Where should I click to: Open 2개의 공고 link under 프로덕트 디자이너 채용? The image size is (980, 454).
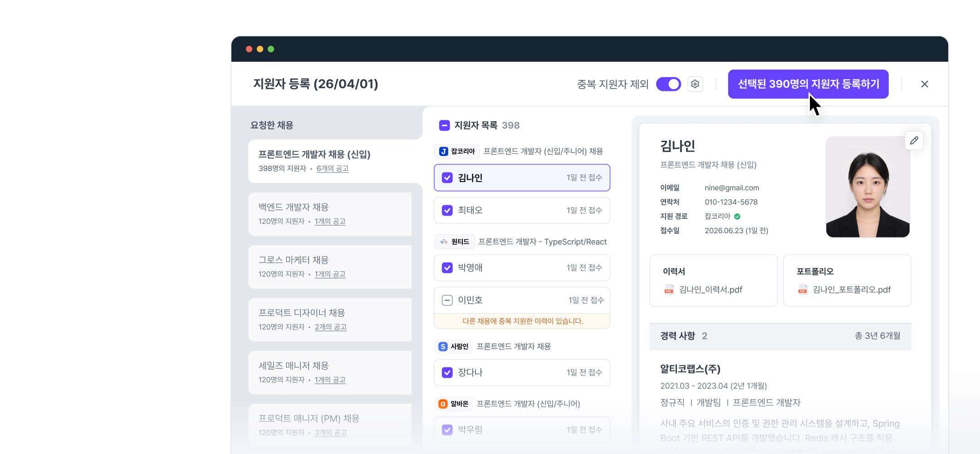331,327
